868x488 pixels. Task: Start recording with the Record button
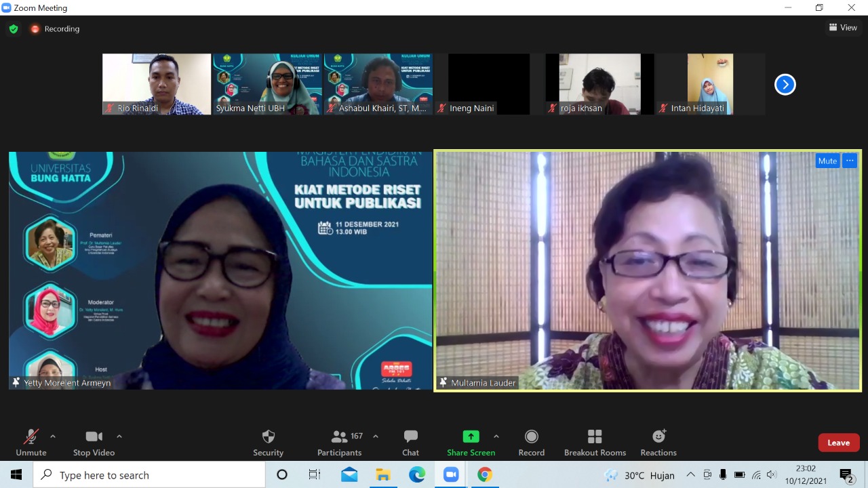point(531,442)
